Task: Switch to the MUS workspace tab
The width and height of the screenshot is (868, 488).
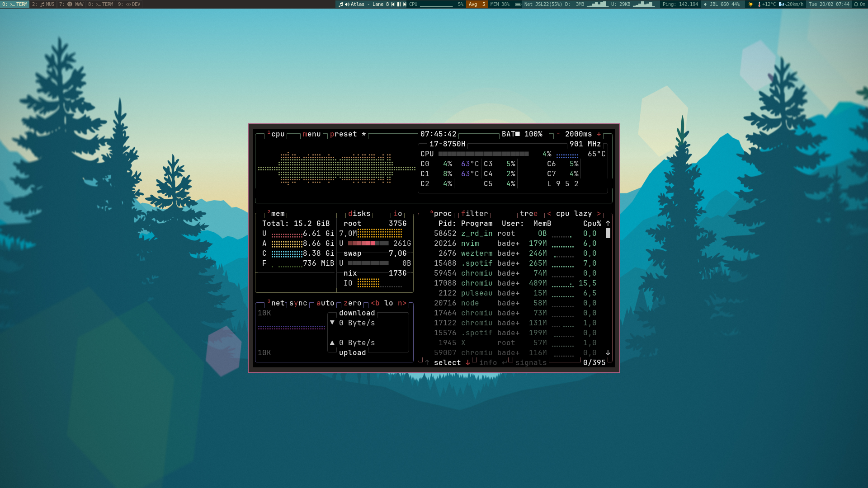Action: (43, 4)
